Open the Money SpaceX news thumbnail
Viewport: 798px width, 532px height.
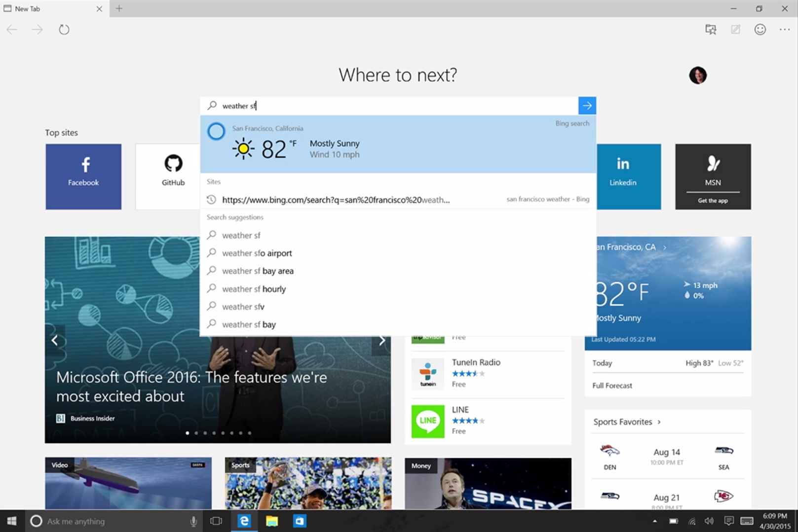(x=488, y=483)
